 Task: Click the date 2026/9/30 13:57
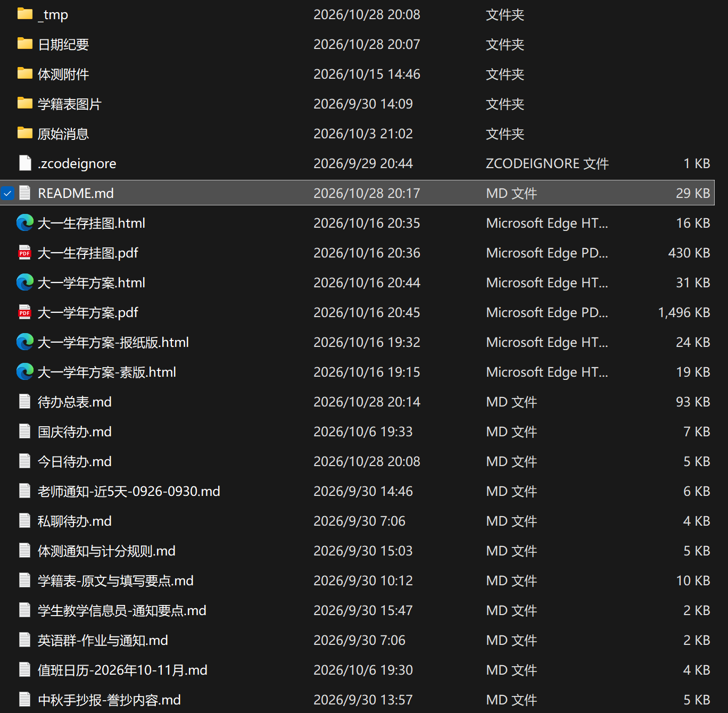point(363,700)
